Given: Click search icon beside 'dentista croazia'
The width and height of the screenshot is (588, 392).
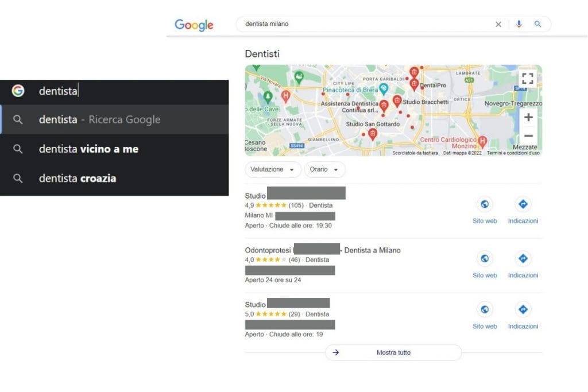Looking at the screenshot, I should click(x=18, y=178).
